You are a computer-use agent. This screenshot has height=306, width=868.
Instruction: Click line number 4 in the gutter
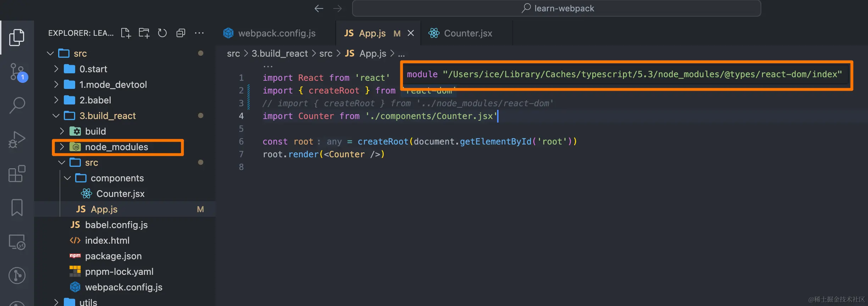[241, 116]
